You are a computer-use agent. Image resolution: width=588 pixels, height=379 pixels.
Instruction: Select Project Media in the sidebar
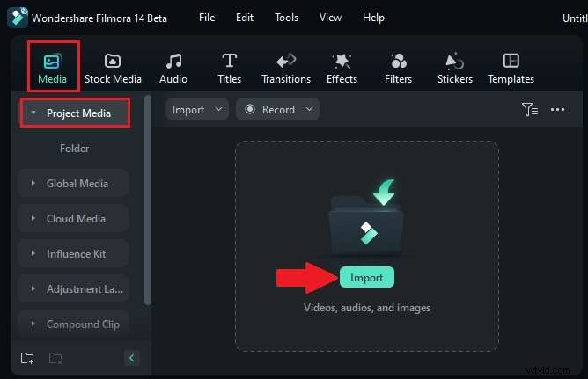pyautogui.click(x=75, y=113)
